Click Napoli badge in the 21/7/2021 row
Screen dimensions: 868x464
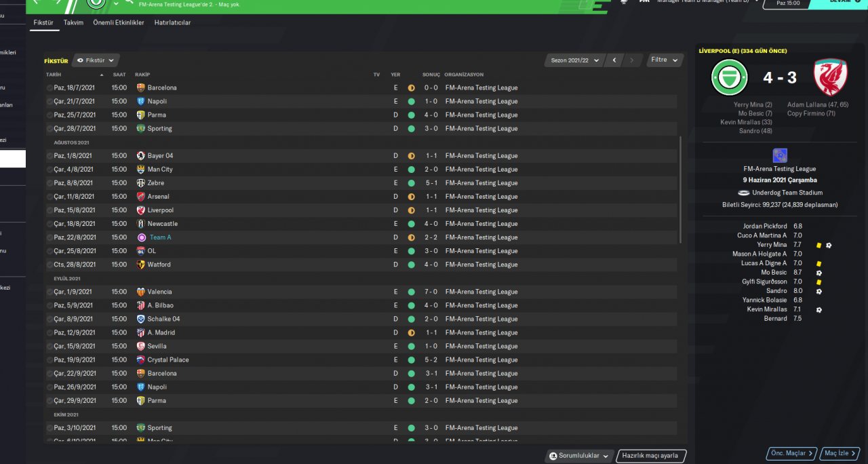click(141, 101)
